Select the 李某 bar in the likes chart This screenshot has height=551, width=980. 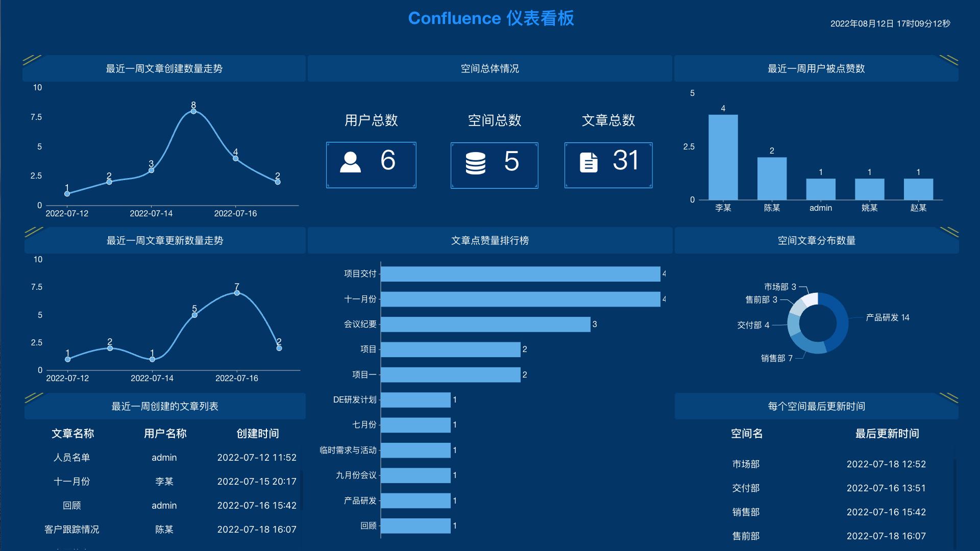coord(723,156)
